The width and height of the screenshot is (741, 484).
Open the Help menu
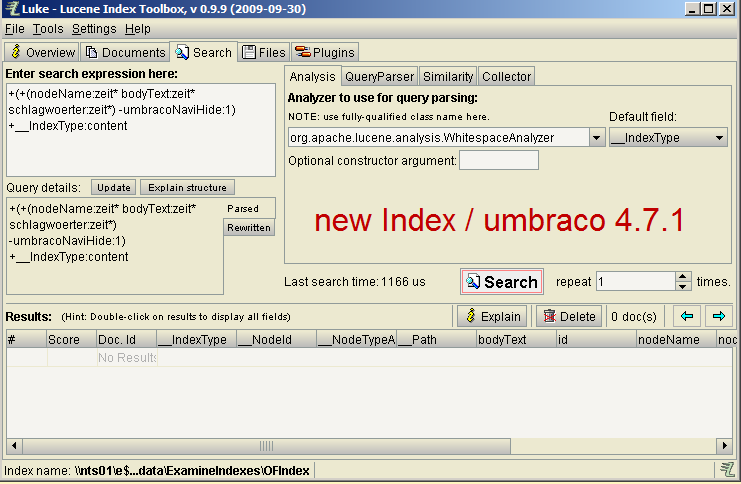[x=138, y=29]
